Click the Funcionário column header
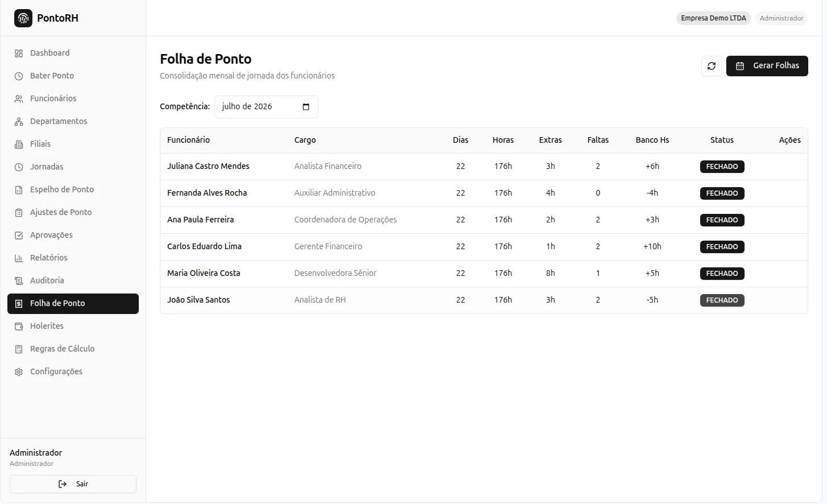The image size is (827, 504). [188, 140]
